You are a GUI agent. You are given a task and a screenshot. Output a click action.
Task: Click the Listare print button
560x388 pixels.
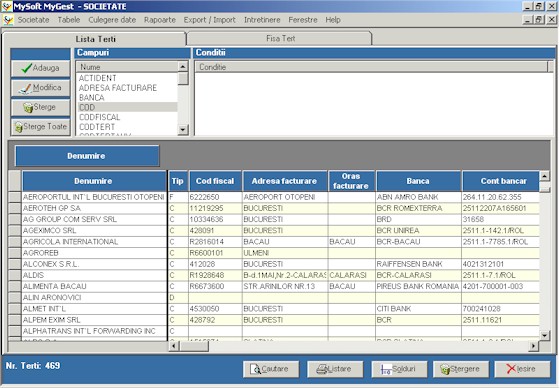pyautogui.click(x=335, y=369)
